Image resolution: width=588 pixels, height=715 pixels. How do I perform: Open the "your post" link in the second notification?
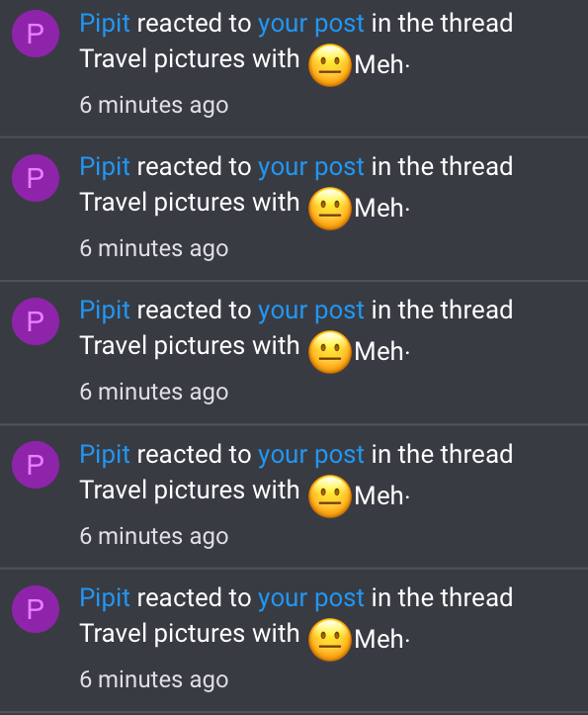[311, 167]
